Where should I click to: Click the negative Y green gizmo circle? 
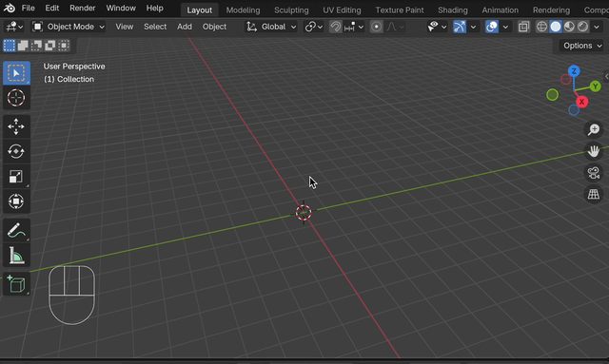pyautogui.click(x=552, y=95)
